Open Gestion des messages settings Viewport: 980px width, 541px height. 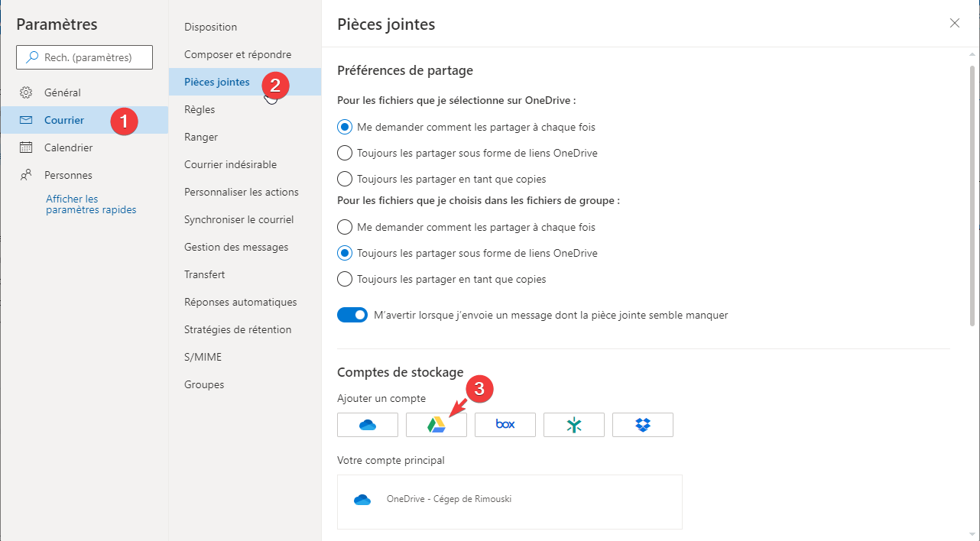click(x=245, y=247)
